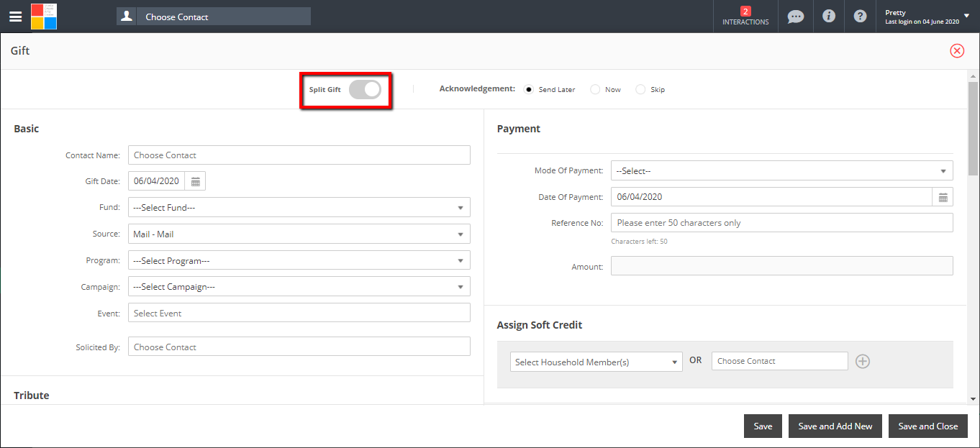The width and height of the screenshot is (980, 448).
Task: Click plus icon to add soft credit
Action: pos(863,361)
